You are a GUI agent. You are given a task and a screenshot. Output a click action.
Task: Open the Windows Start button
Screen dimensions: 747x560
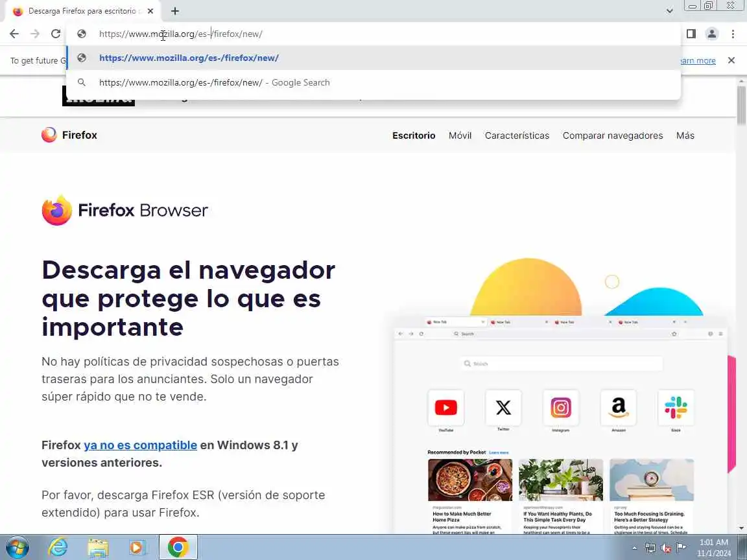[18, 548]
